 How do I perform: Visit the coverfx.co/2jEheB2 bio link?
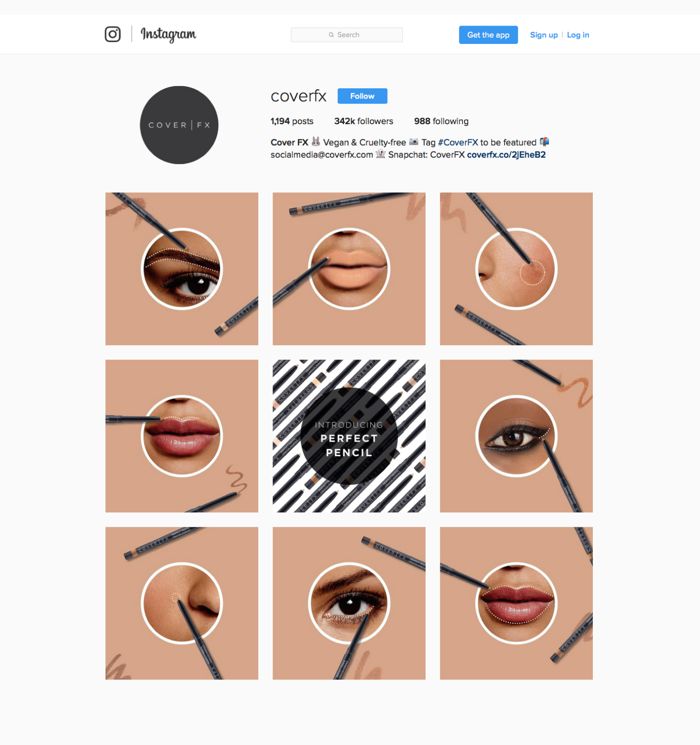[506, 155]
